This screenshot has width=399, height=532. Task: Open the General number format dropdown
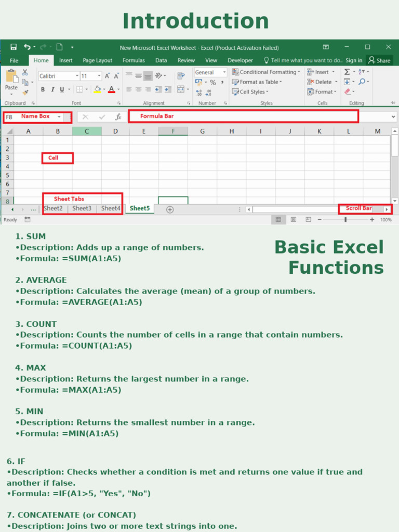point(224,72)
